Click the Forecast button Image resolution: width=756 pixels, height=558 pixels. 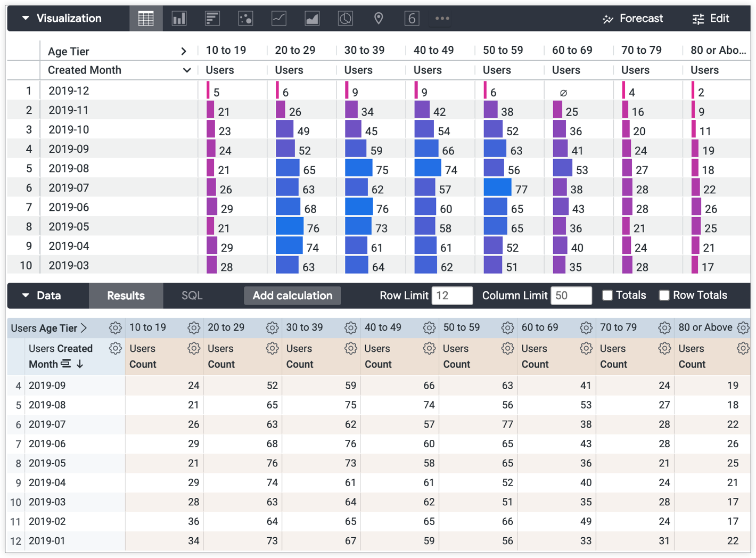coord(632,18)
